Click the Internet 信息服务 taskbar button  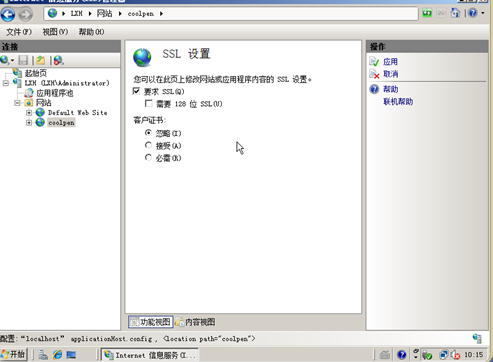point(150,355)
